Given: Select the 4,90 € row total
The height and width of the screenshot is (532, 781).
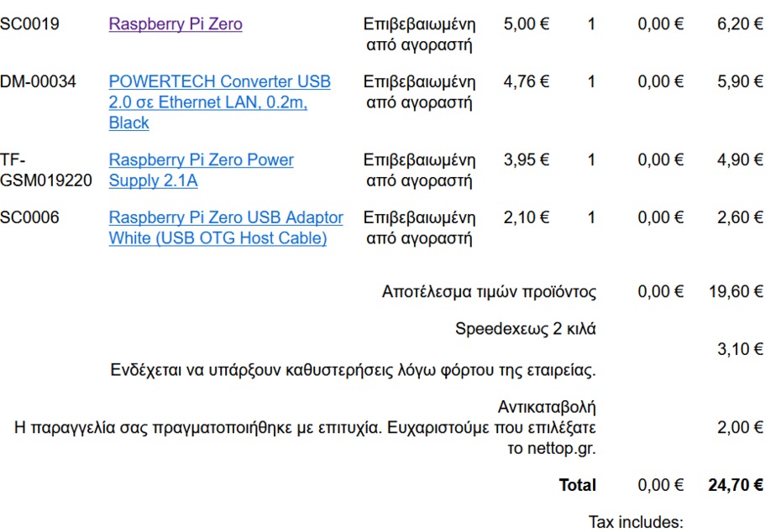Looking at the screenshot, I should 740,160.
